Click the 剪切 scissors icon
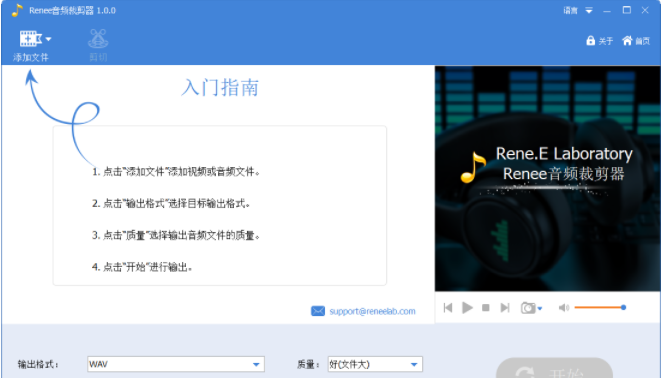661x378 pixels. click(x=98, y=39)
